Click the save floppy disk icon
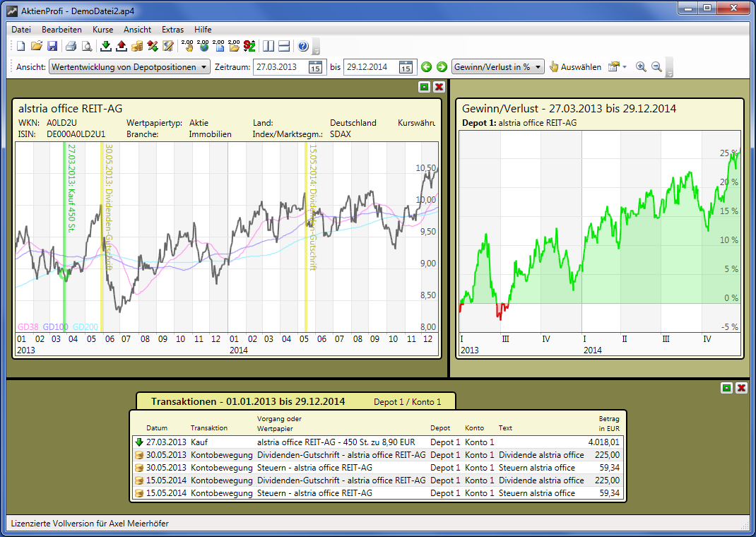 pyautogui.click(x=52, y=47)
